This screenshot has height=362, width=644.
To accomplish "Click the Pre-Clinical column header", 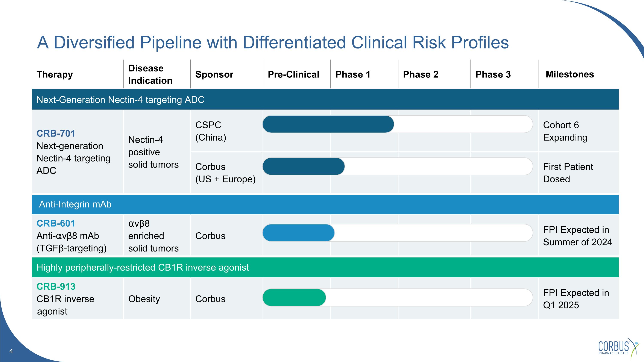I will point(293,74).
